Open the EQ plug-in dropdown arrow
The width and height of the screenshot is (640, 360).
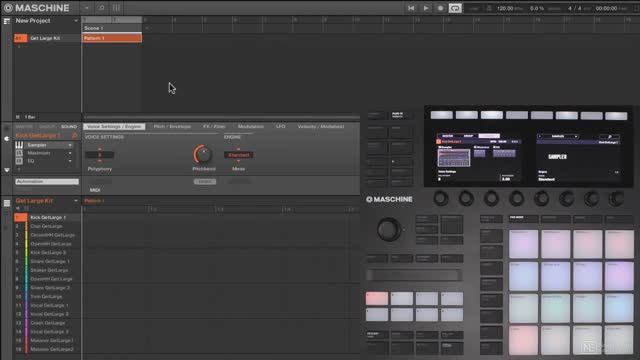click(x=70, y=161)
